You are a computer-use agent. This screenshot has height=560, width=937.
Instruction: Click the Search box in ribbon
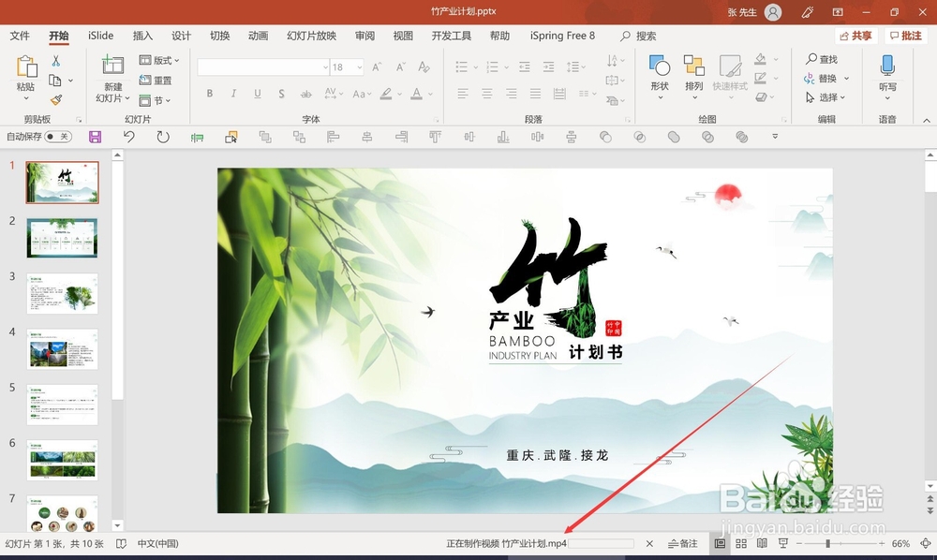[638, 36]
